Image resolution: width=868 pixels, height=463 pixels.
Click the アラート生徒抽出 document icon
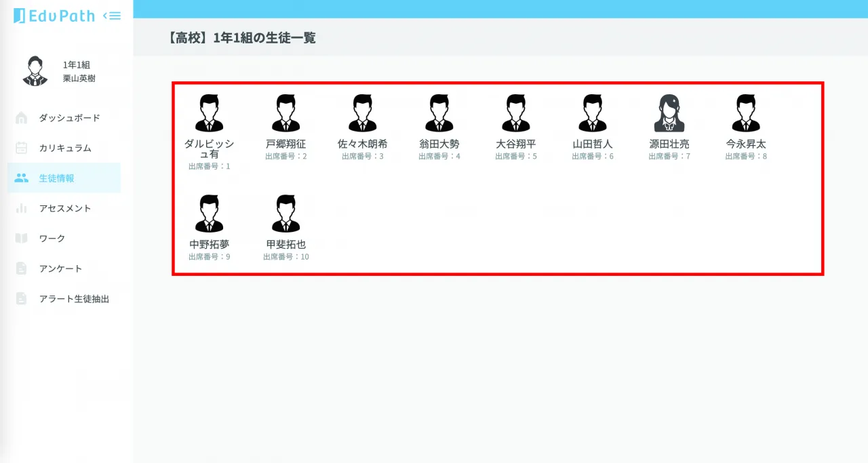(22, 298)
